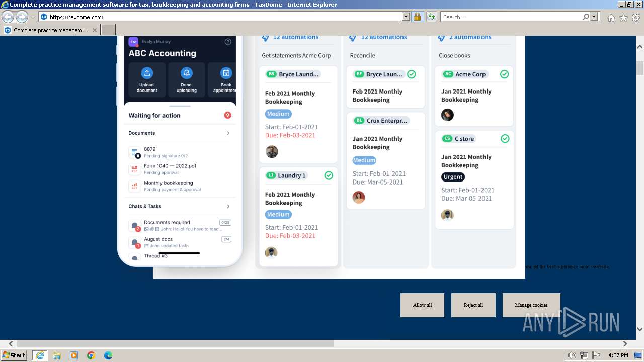This screenshot has width=644, height=362.
Task: Click assignee avatar on Bryce Laund Feb card
Action: (x=272, y=151)
